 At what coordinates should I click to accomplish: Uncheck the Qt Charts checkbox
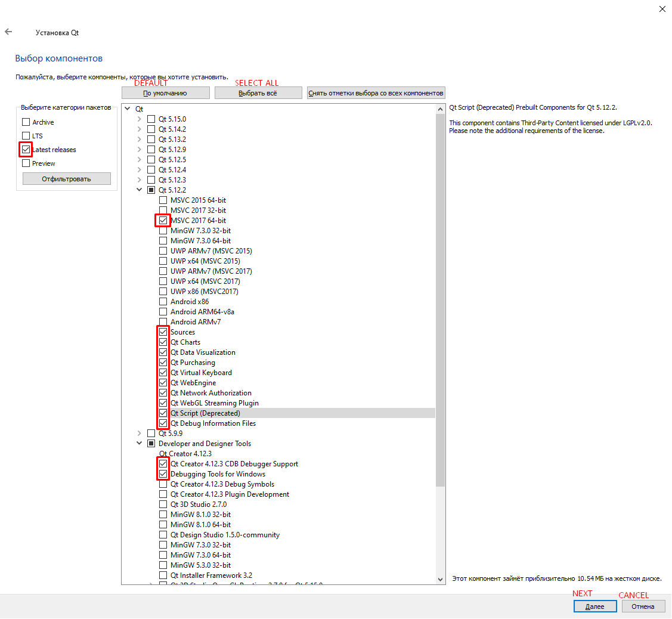(163, 342)
